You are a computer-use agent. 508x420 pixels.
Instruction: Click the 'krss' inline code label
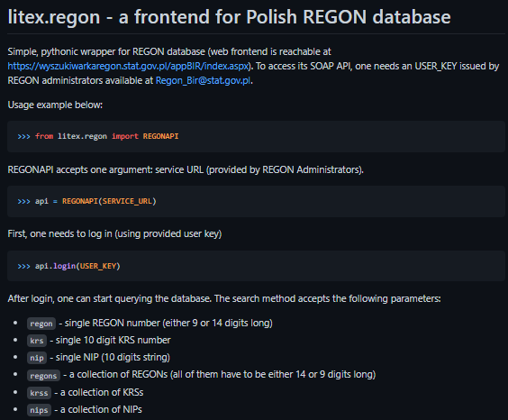point(39,393)
